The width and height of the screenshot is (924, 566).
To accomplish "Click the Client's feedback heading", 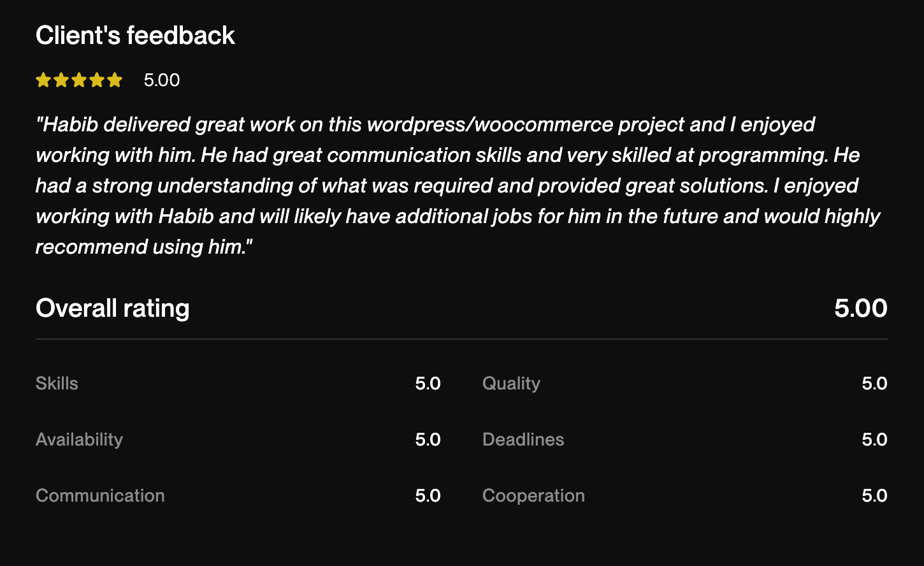I will (135, 36).
